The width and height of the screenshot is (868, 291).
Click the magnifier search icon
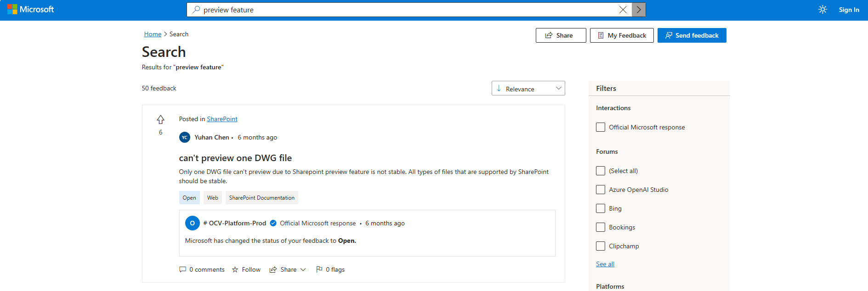(196, 10)
